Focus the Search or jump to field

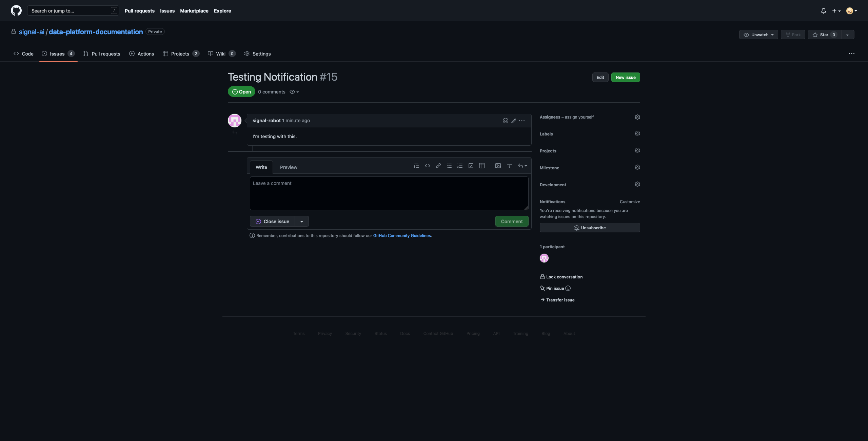(x=73, y=10)
